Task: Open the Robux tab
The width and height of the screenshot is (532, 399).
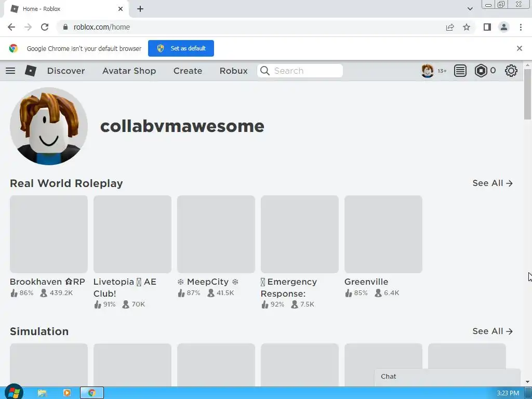Action: click(x=233, y=71)
